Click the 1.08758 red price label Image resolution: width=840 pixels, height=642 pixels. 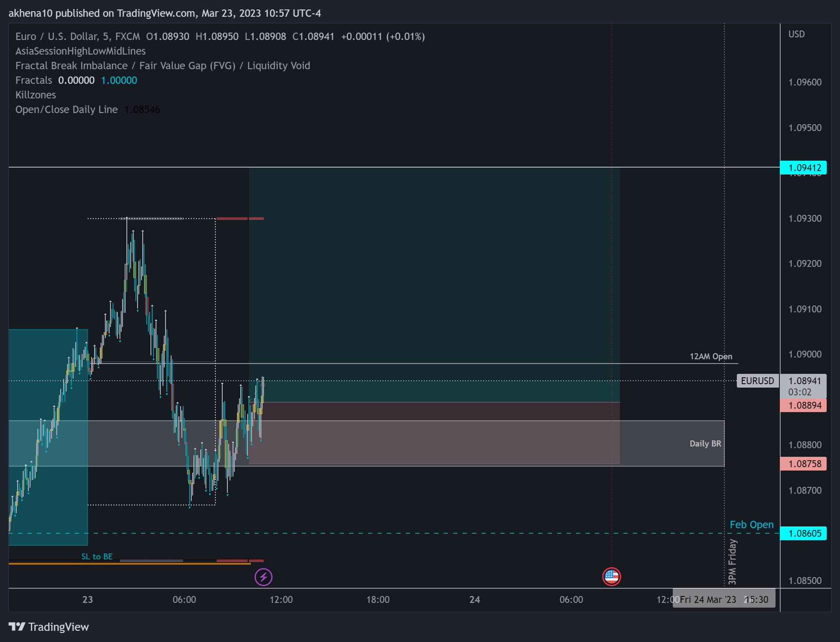click(803, 464)
